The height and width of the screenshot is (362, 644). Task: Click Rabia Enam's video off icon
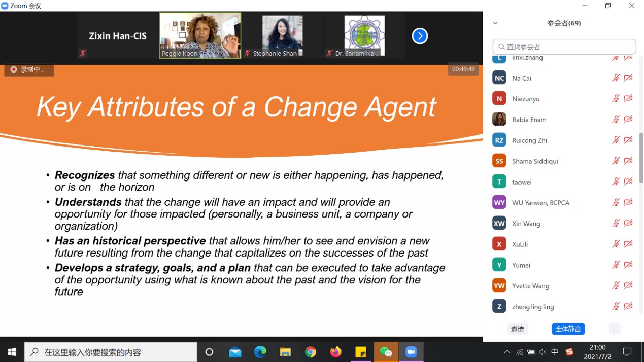pyautogui.click(x=628, y=119)
